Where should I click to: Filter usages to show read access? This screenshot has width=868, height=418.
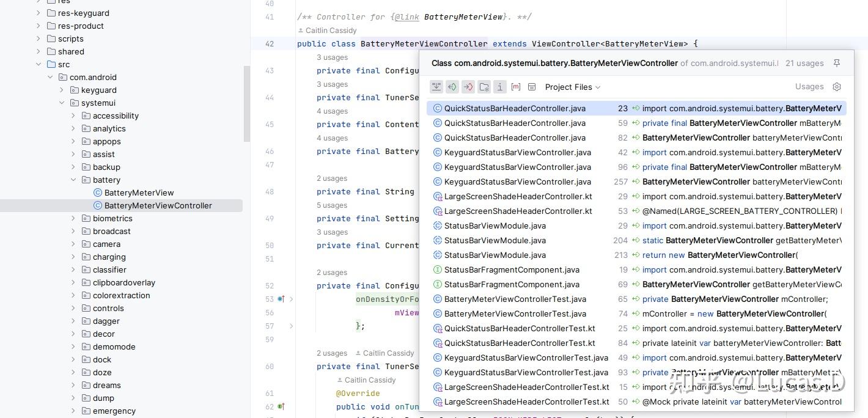click(x=452, y=87)
